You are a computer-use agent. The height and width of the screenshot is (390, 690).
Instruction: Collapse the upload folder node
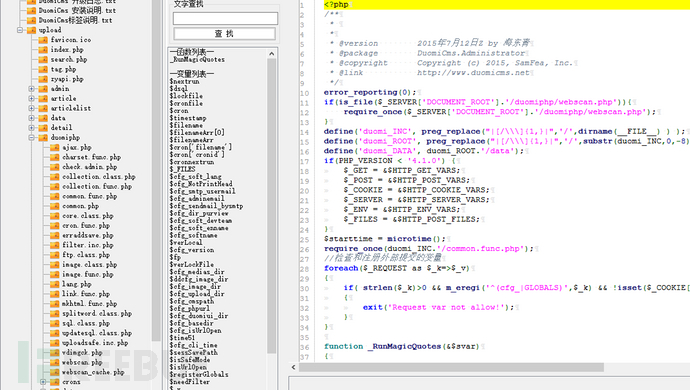coord(20,30)
